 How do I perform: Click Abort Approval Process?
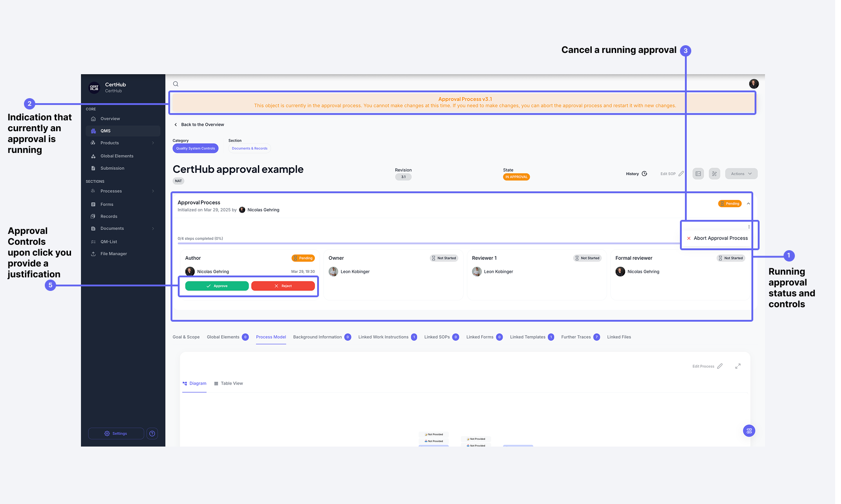[x=720, y=238]
